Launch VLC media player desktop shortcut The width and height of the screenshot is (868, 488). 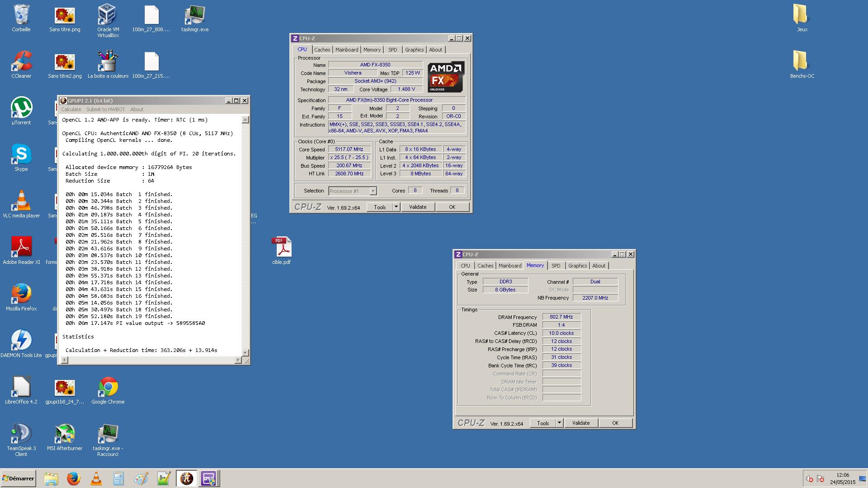[x=21, y=204]
